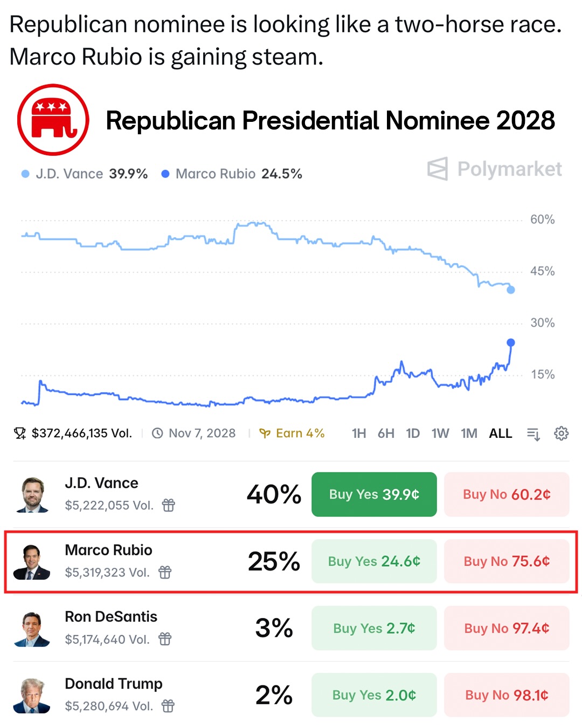Viewport: 582px width, 728px height.
Task: Click the gift icon beside J.D. Vance volume
Action: (x=169, y=505)
